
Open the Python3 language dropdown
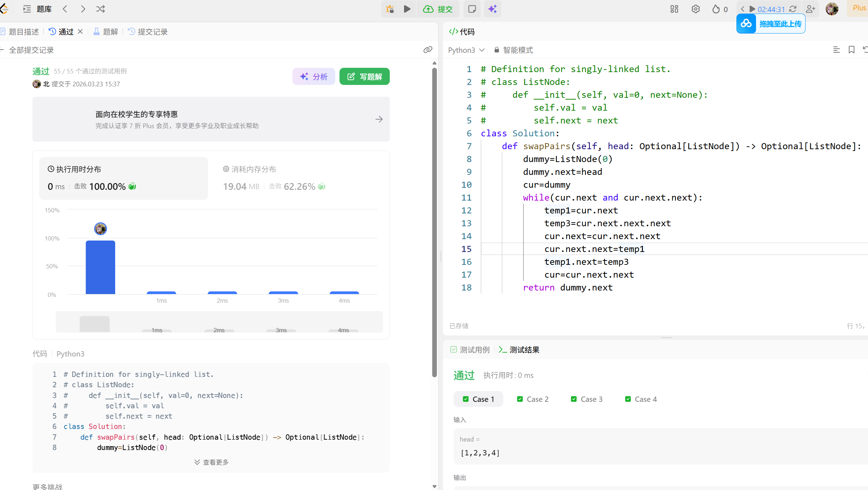pyautogui.click(x=466, y=50)
